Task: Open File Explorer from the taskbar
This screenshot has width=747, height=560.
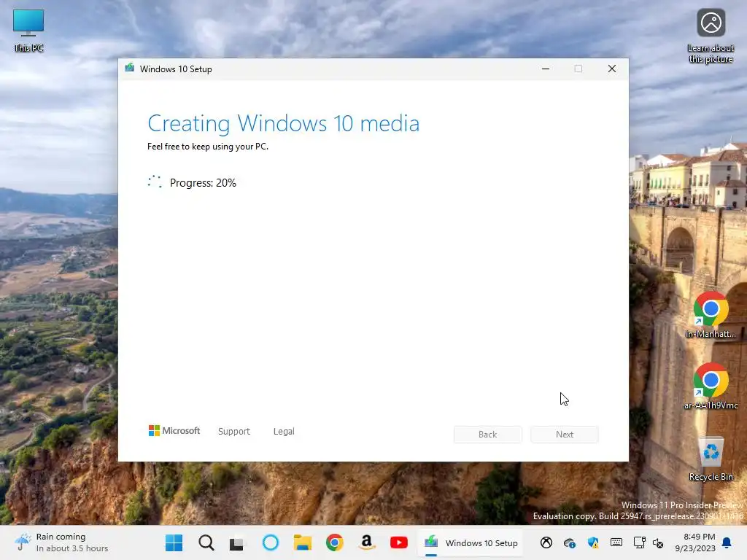Action: (303, 542)
